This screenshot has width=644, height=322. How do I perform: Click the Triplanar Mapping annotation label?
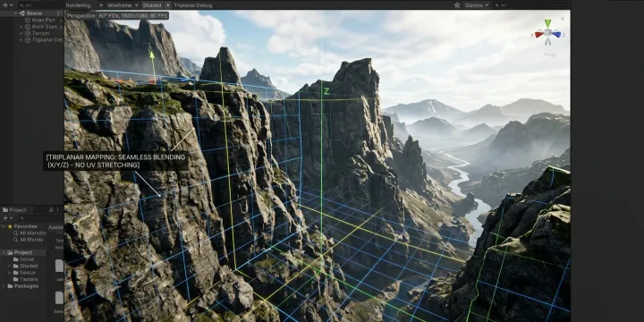[115, 161]
